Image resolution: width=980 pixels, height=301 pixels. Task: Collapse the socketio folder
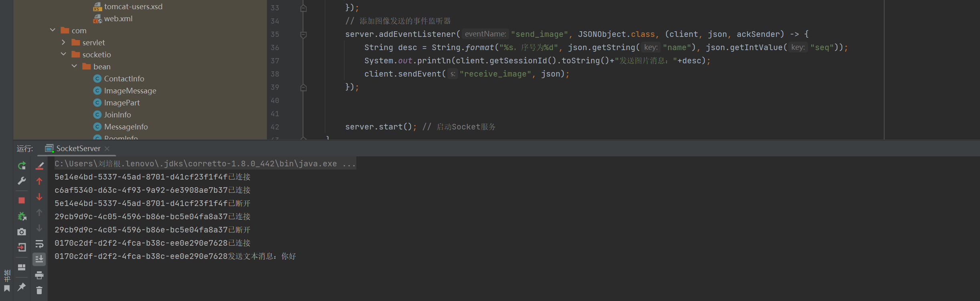[63, 55]
